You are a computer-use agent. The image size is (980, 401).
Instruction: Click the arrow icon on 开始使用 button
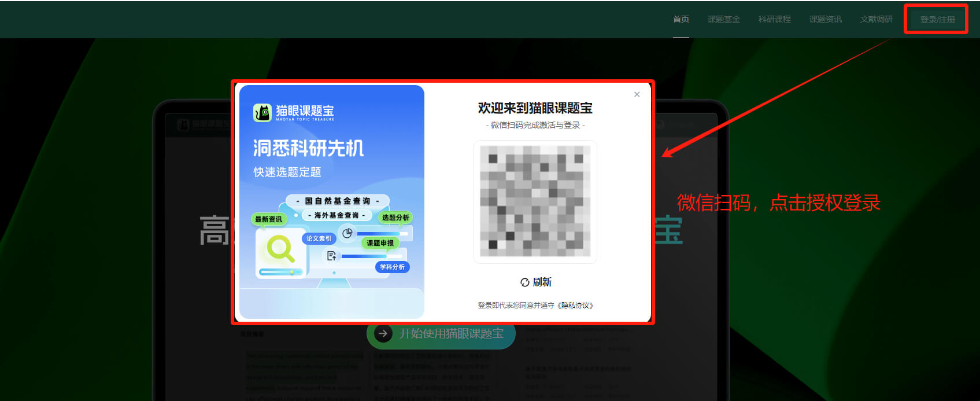click(x=382, y=333)
